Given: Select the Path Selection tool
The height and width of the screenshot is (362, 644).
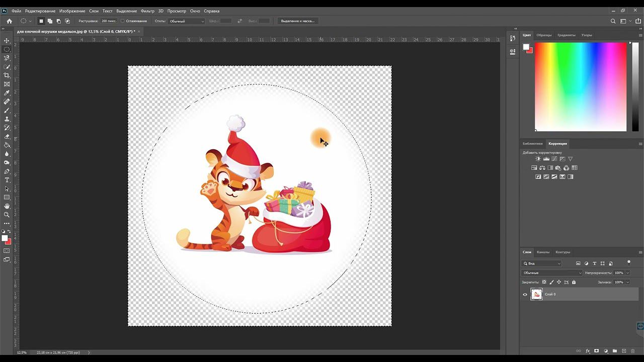Looking at the screenshot, I should click(7, 189).
